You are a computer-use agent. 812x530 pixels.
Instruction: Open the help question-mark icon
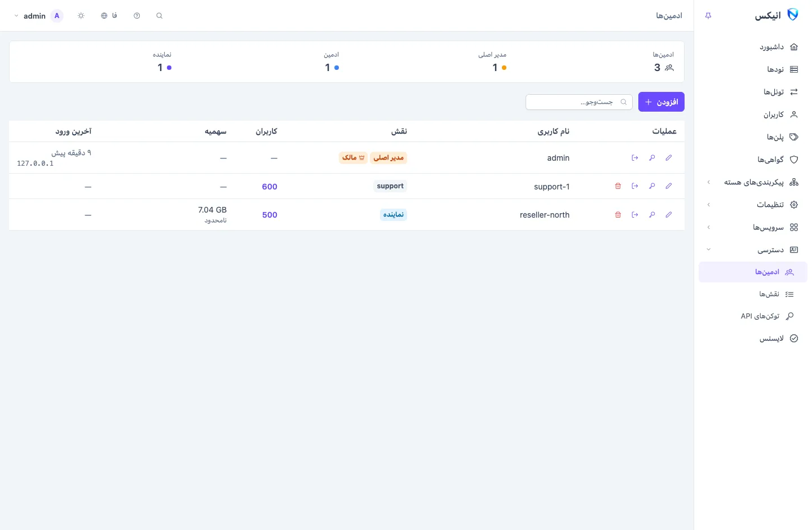coord(137,16)
